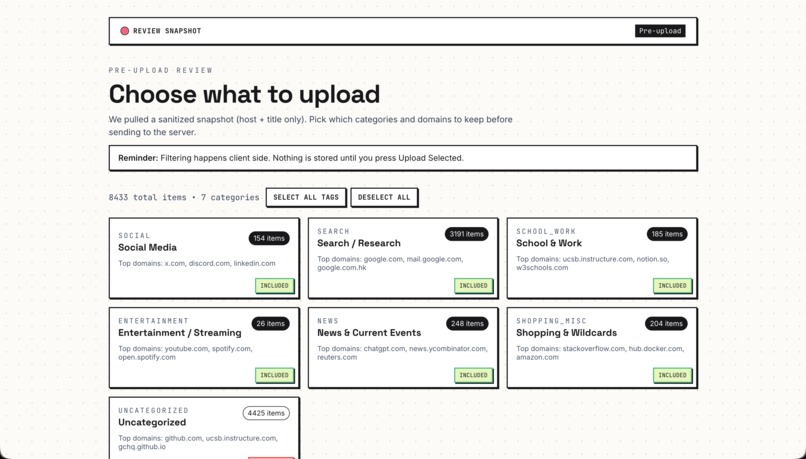Click Top domains text listing youtube.com
The image size is (806, 459).
tap(185, 353)
